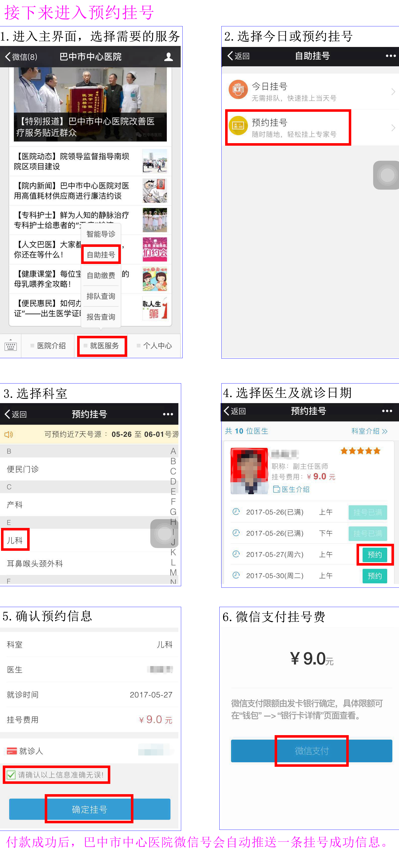Screen dimensions: 399x868
Task: Open 医生介绍 link
Action: (x=291, y=489)
